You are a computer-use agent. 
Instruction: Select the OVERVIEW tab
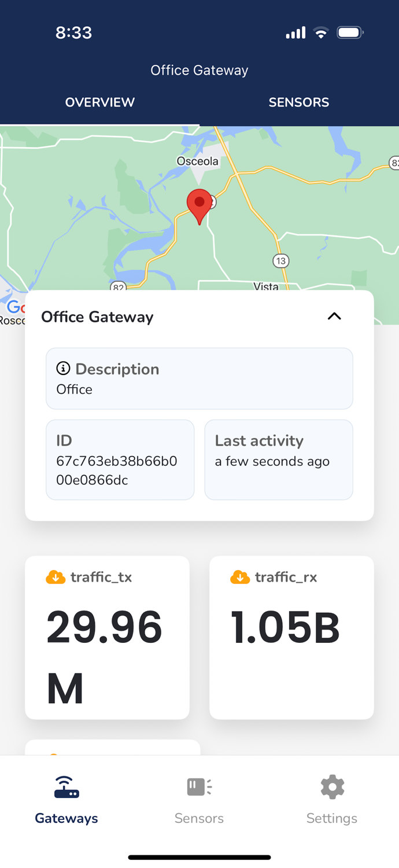pyautogui.click(x=99, y=102)
